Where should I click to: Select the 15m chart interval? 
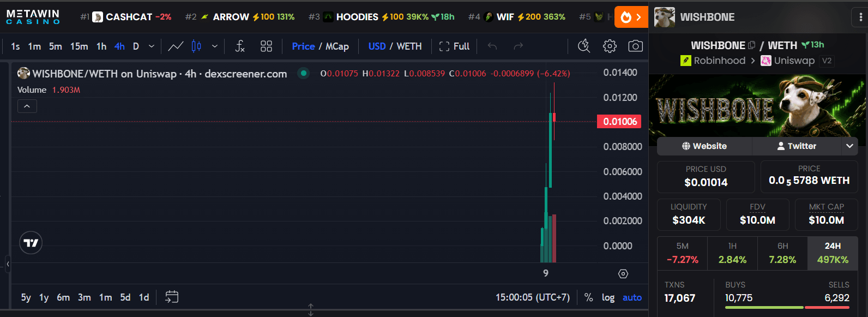point(79,46)
